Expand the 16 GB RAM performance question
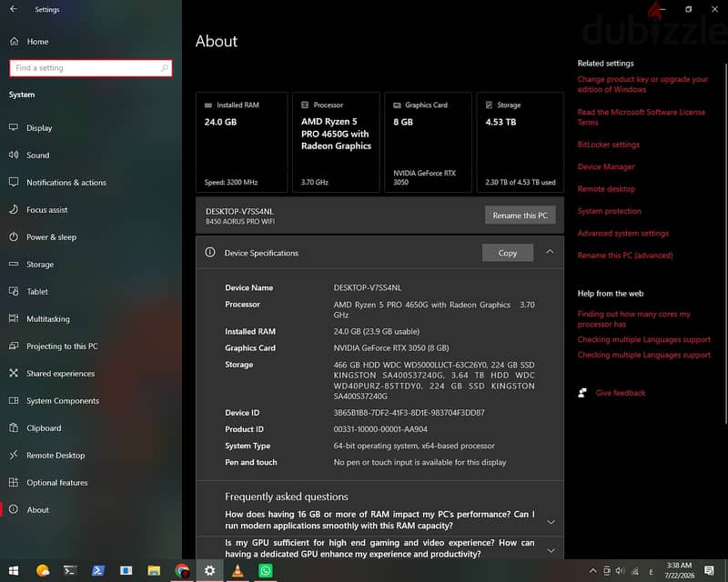Screen dimensions: 728x582 click(379, 520)
